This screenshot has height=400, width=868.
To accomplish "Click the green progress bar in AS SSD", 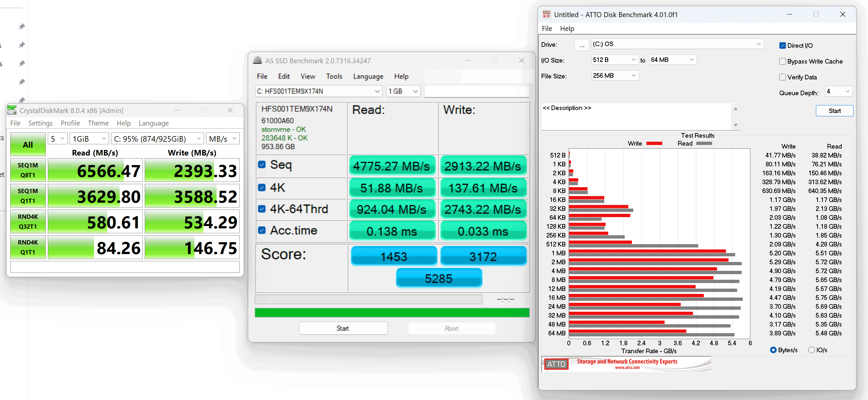I will pos(392,312).
